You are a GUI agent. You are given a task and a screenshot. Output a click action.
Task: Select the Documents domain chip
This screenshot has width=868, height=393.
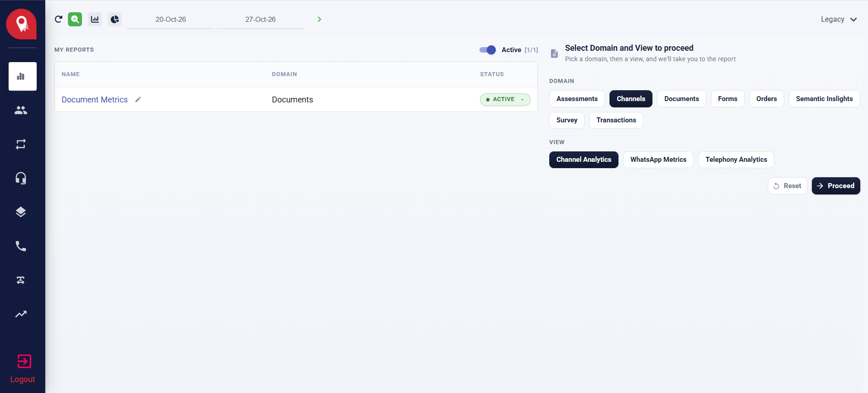[681, 99]
